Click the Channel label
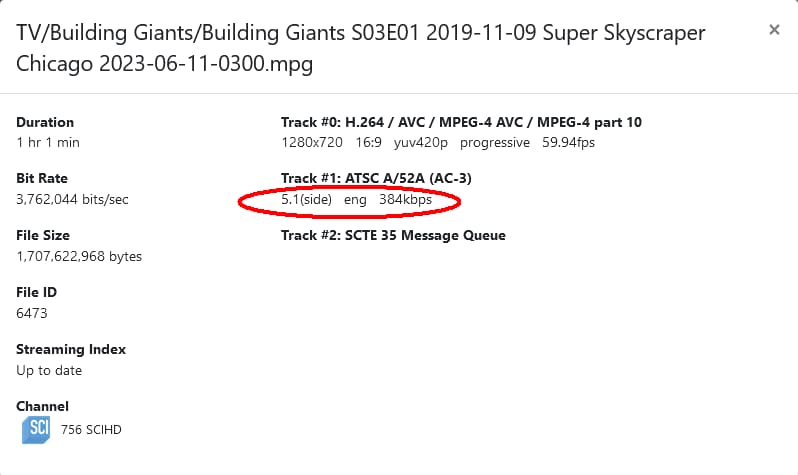 point(42,407)
